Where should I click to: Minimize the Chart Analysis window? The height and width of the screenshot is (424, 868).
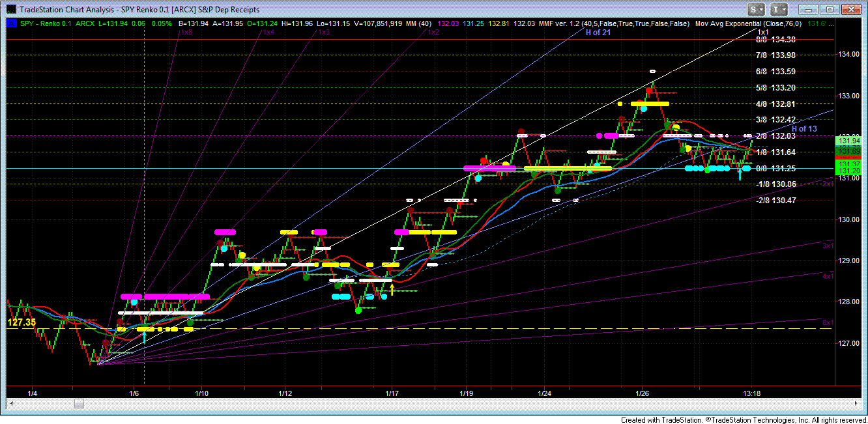(809, 9)
